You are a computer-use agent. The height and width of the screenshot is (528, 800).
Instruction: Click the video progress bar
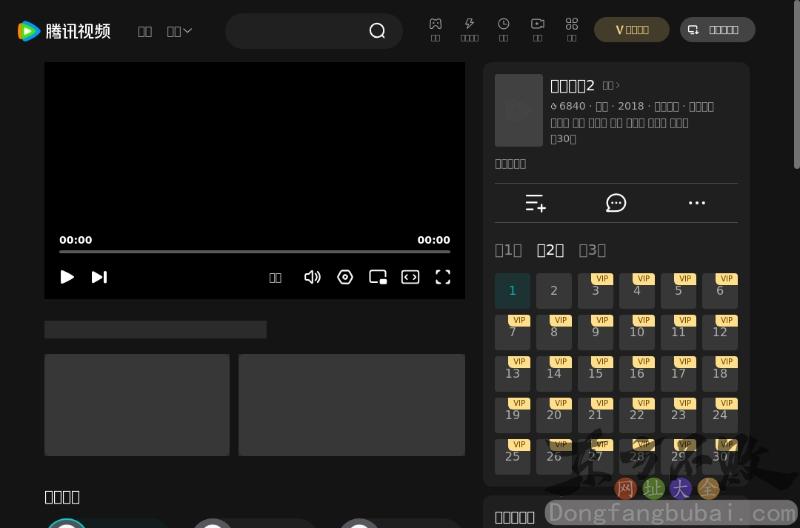point(254,252)
